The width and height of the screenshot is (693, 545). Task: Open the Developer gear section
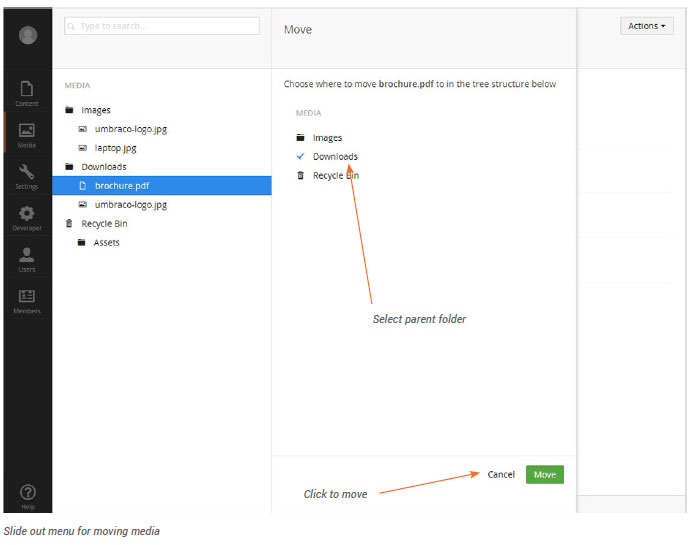click(27, 218)
